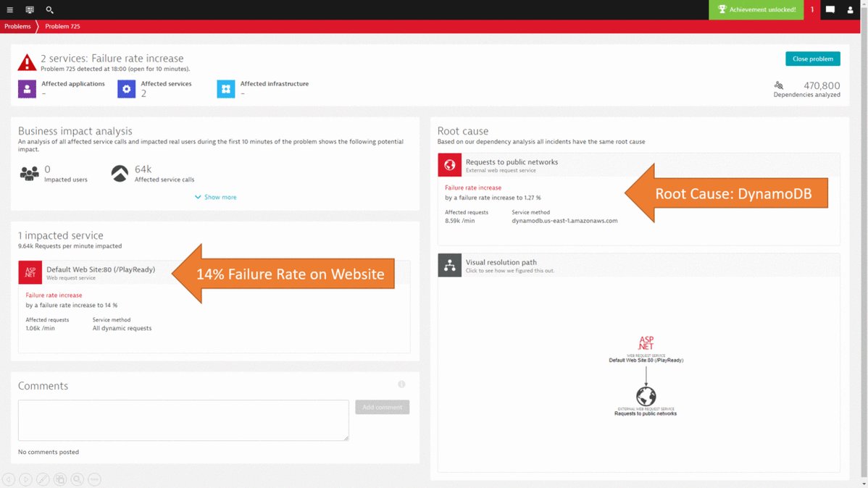Open the more options circle in bottom toolbar
The height and width of the screenshot is (488, 868).
pyautogui.click(x=94, y=479)
